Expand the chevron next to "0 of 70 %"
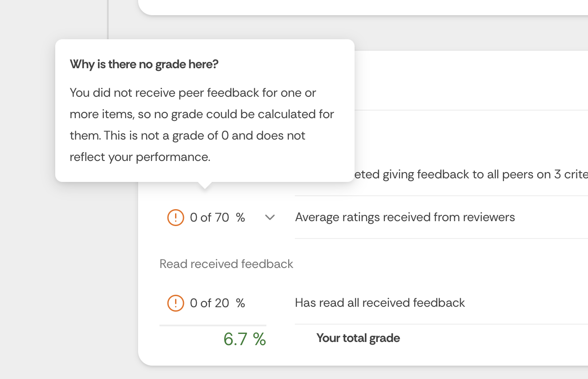Image resolution: width=588 pixels, height=379 pixels. (x=270, y=218)
